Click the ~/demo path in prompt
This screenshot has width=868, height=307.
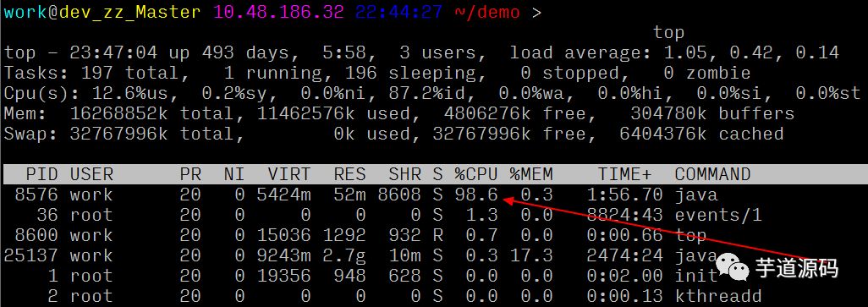pos(487,12)
